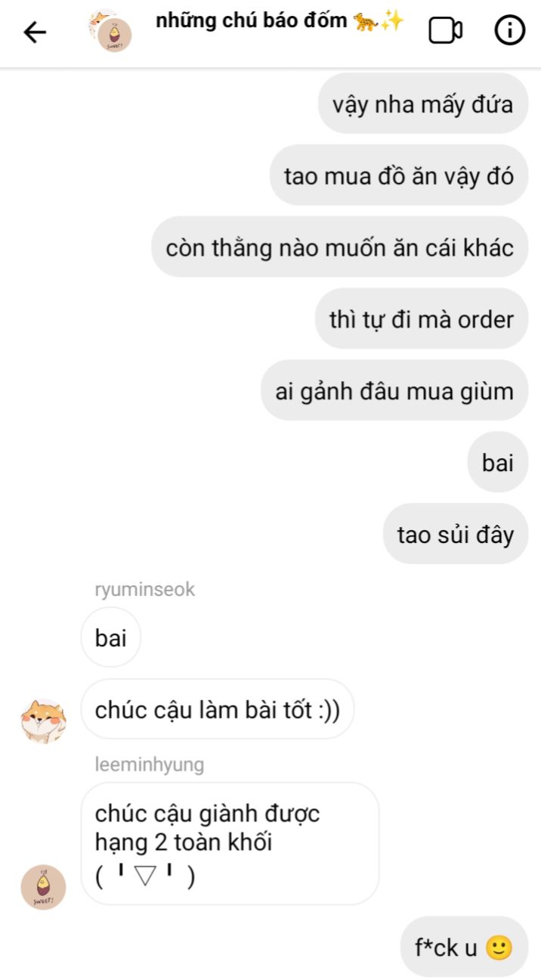The height and width of the screenshot is (980, 541).
Task: Tap the back arrow icon
Action: tap(35, 32)
